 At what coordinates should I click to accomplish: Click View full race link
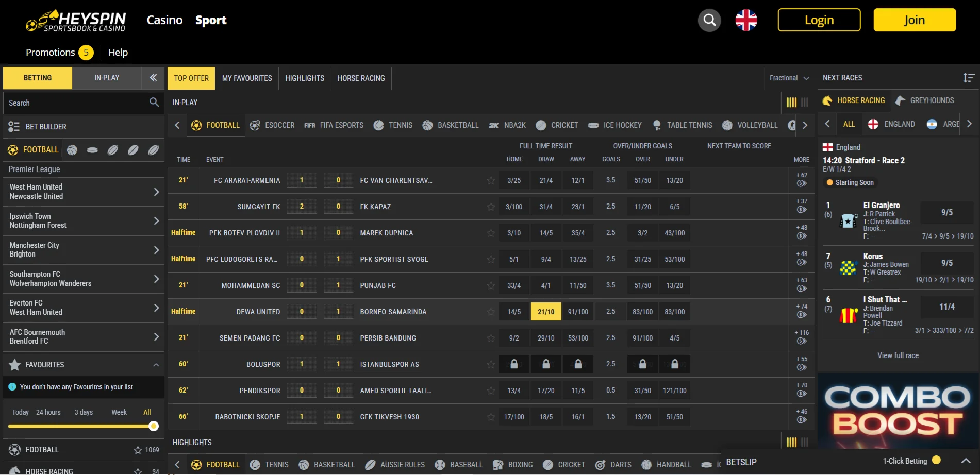pyautogui.click(x=898, y=355)
